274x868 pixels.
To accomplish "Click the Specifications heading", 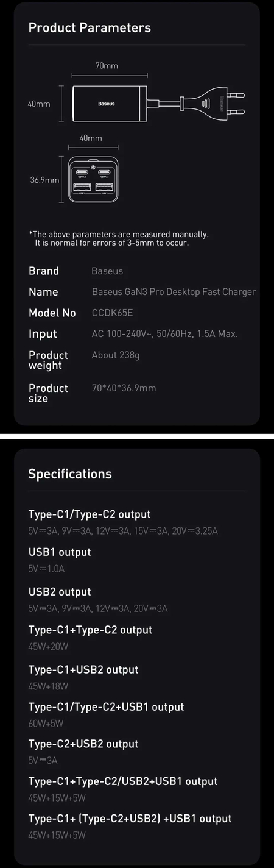I will click(x=70, y=474).
